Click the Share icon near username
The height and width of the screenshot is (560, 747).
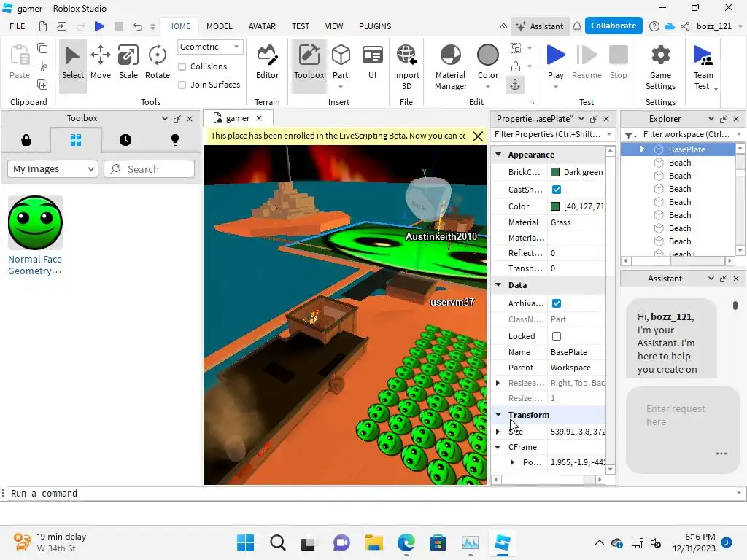click(685, 26)
